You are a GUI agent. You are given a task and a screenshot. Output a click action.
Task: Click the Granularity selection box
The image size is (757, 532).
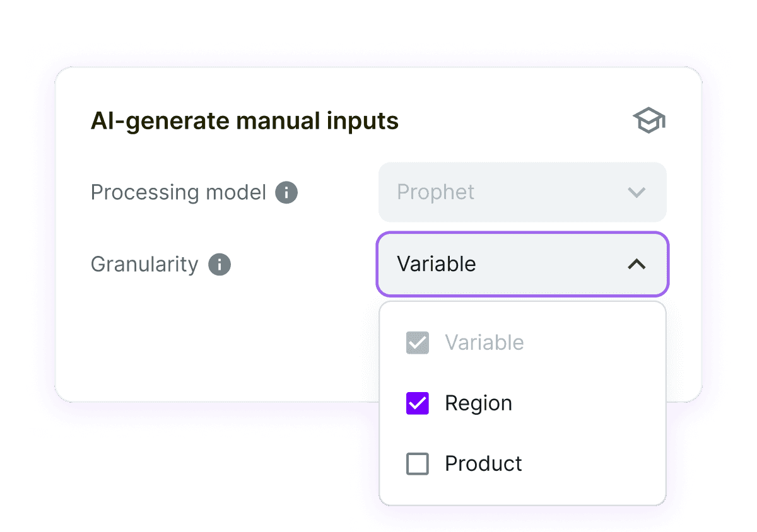(522, 265)
